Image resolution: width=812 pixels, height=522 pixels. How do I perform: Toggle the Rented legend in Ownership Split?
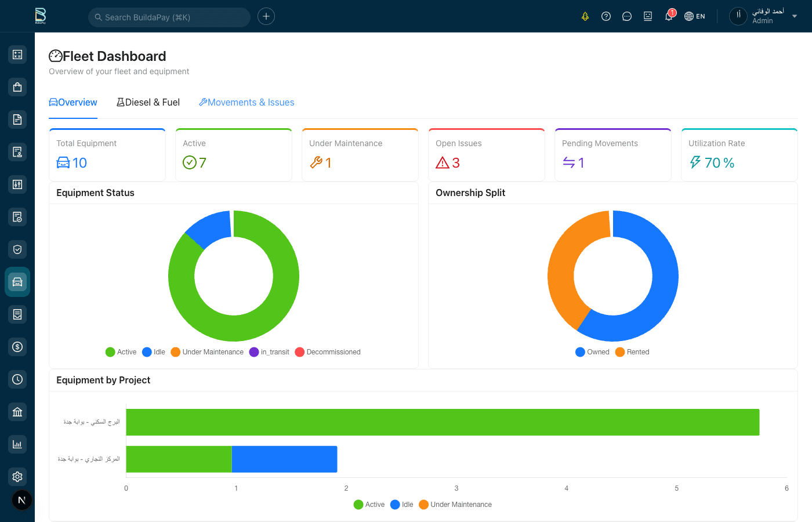point(632,351)
